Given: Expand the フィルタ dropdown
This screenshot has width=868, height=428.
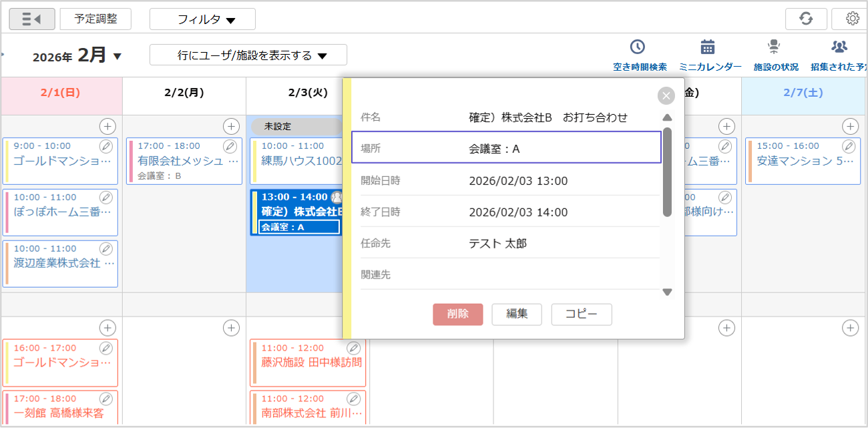Looking at the screenshot, I should (x=202, y=19).
